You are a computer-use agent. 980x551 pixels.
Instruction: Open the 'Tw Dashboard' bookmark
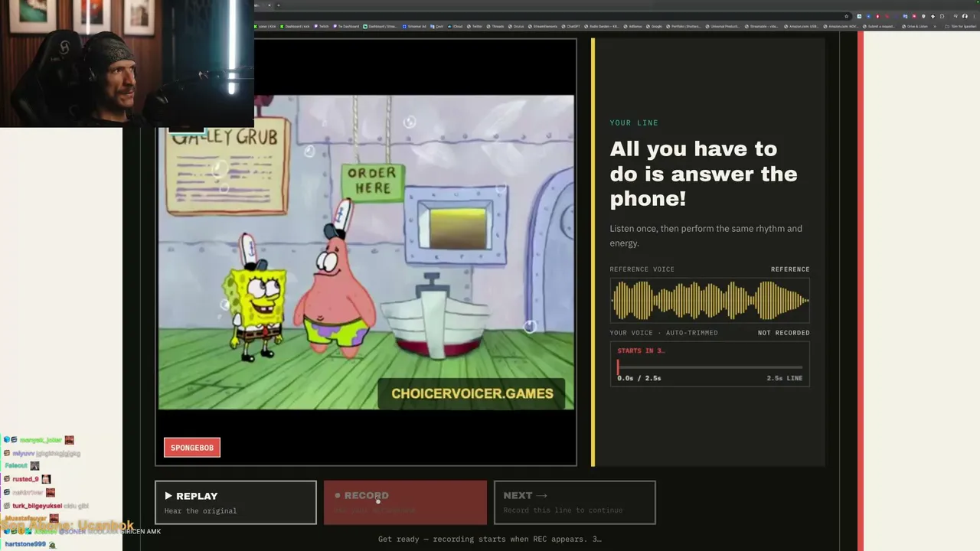(x=346, y=27)
